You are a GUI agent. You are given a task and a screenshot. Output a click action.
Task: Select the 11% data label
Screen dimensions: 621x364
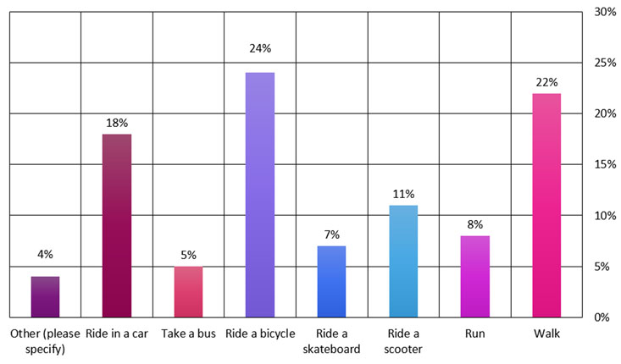coord(403,194)
